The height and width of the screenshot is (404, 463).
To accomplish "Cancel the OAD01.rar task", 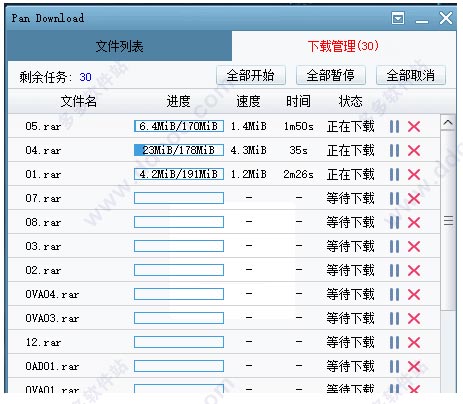I will tap(414, 367).
